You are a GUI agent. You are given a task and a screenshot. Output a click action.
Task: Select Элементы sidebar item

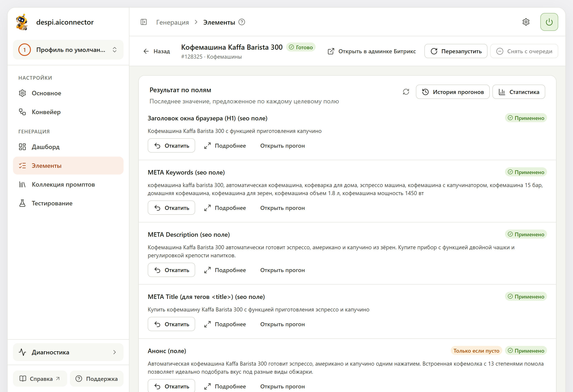(x=68, y=166)
